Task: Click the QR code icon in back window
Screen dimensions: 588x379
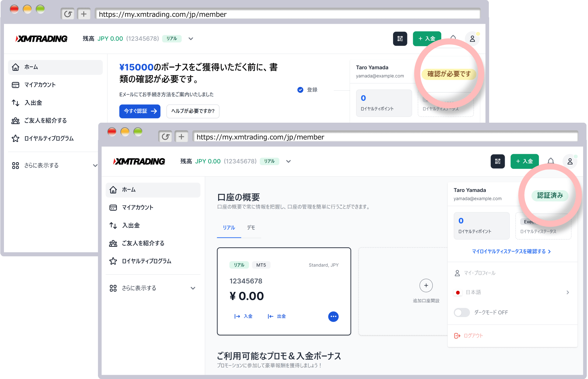Action: (400, 39)
